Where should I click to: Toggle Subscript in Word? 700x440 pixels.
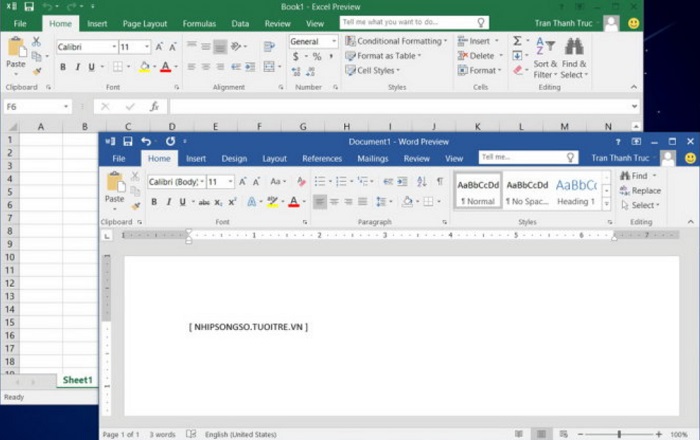click(218, 202)
